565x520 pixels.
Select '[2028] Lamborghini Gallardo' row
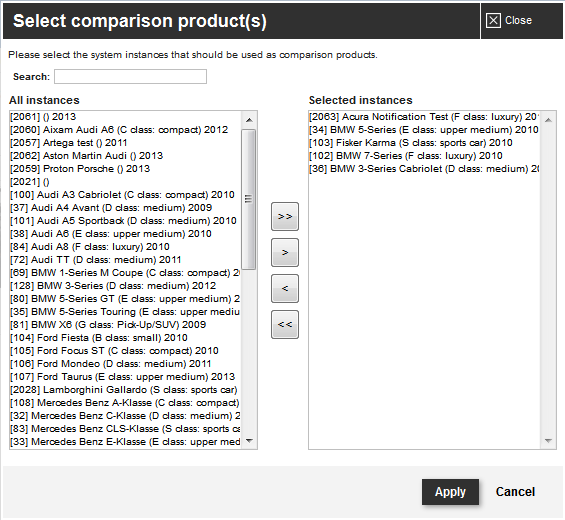(125, 390)
